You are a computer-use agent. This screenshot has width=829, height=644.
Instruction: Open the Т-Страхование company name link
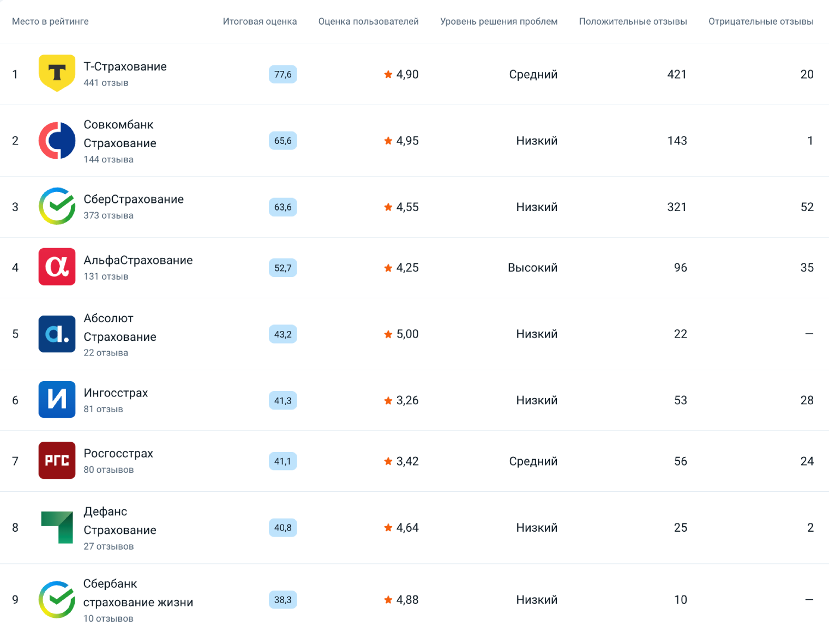125,67
